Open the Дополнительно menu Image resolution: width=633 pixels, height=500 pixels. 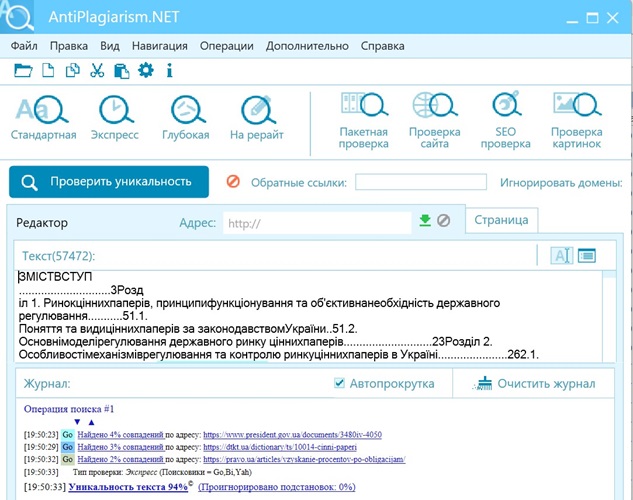(x=307, y=46)
